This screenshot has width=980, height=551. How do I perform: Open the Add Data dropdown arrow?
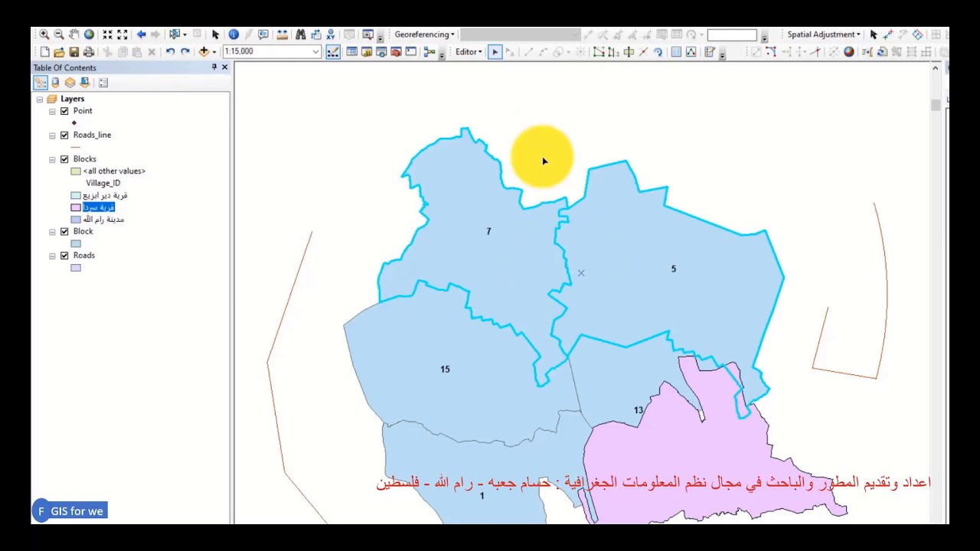point(214,52)
